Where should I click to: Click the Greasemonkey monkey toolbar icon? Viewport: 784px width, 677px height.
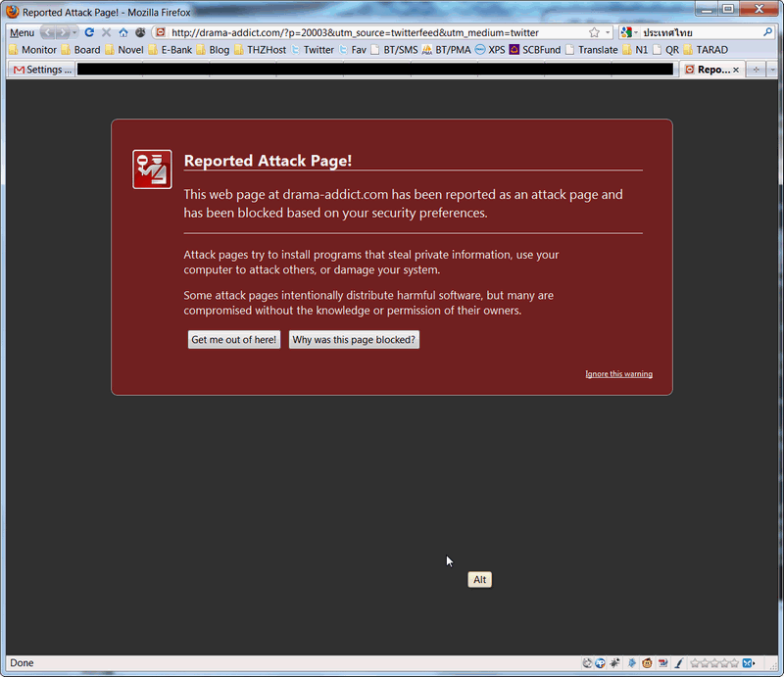(x=140, y=32)
